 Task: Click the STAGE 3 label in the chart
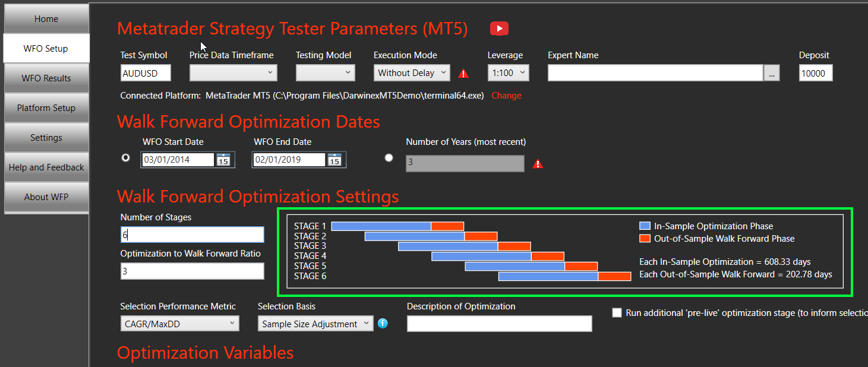pyautogui.click(x=310, y=246)
